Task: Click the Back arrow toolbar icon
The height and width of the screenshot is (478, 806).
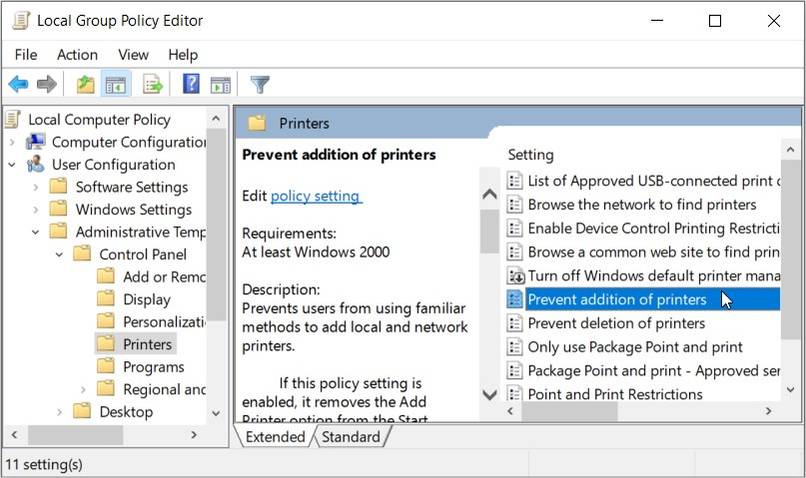Action: click(x=18, y=85)
